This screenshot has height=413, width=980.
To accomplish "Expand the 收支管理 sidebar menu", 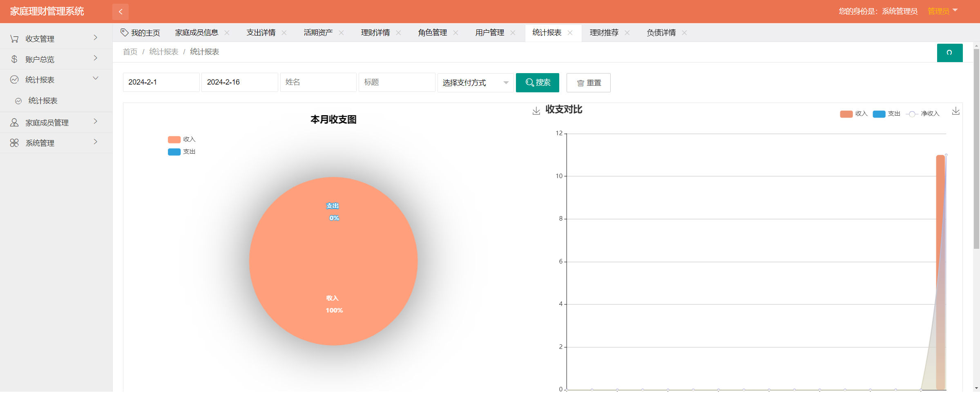I will click(x=56, y=39).
